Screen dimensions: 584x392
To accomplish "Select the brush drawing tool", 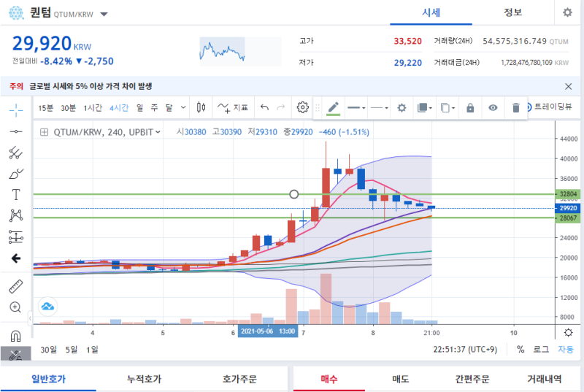I will pyautogui.click(x=15, y=174).
